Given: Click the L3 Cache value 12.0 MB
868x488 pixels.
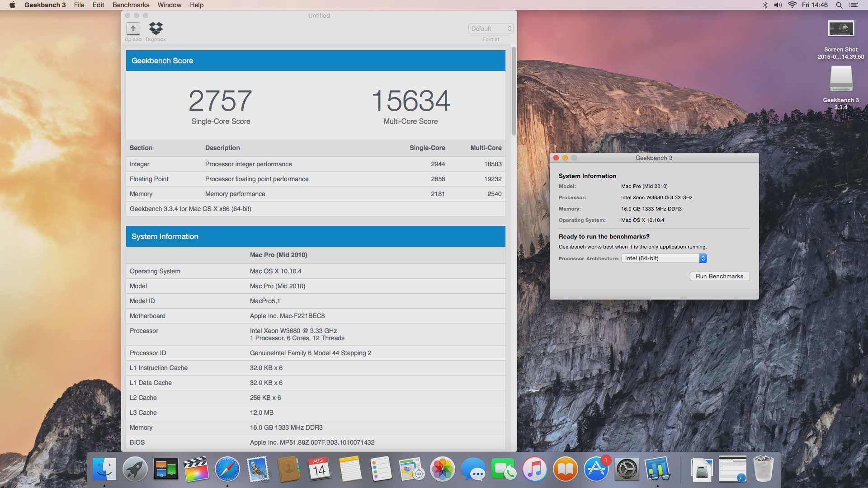Looking at the screenshot, I should pyautogui.click(x=262, y=413).
